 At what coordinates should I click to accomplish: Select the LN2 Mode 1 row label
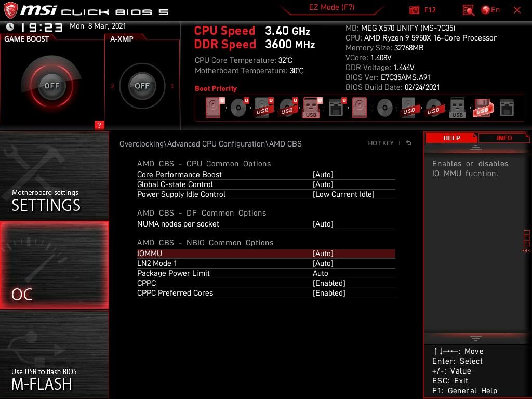157,263
